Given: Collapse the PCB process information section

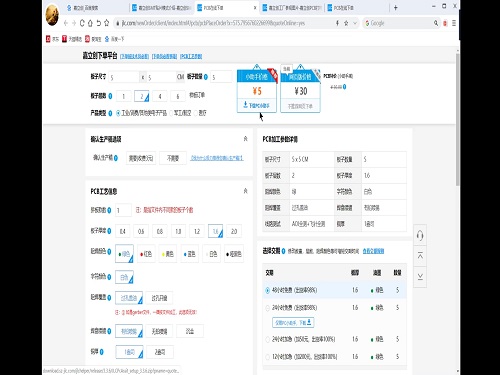Looking at the screenshot, I should pyautogui.click(x=245, y=191).
